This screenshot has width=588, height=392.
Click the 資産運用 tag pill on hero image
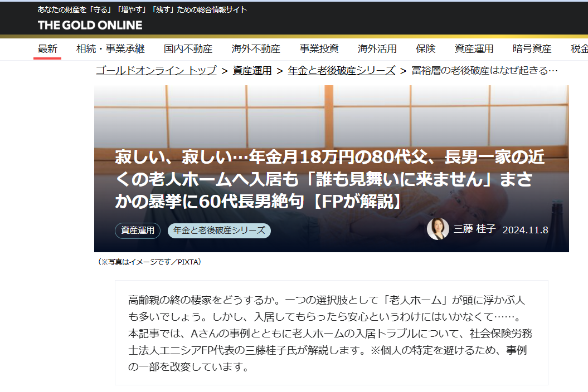(138, 231)
